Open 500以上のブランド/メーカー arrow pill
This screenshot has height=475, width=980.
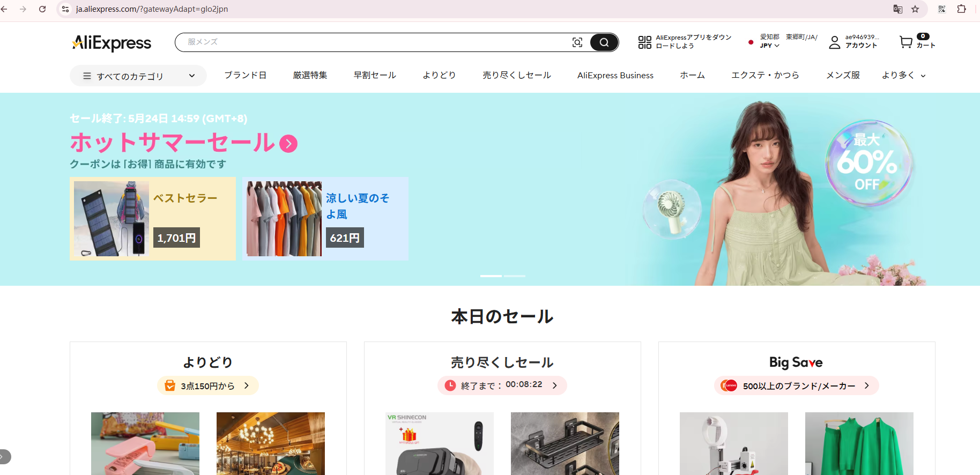coord(797,385)
